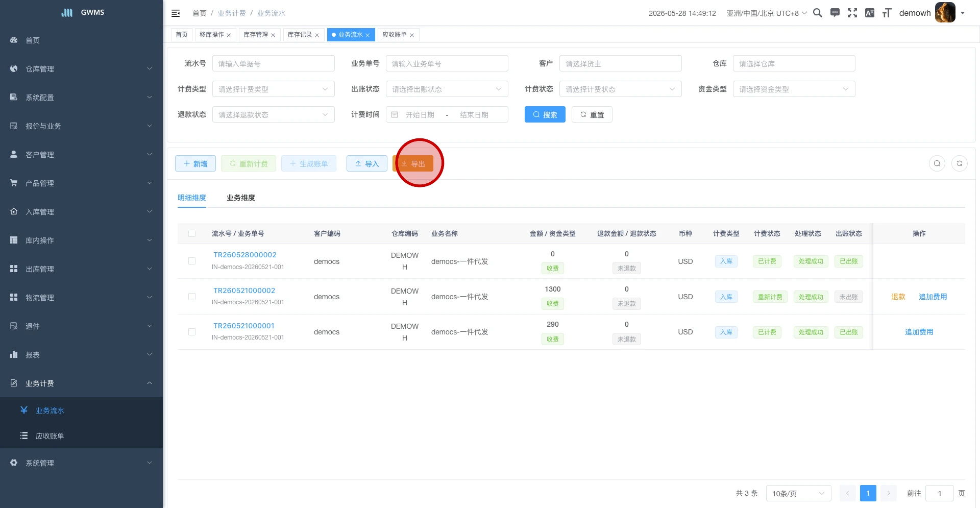Viewport: 980px width, 508px height.
Task: Click the demowh user avatar
Action: click(x=945, y=13)
